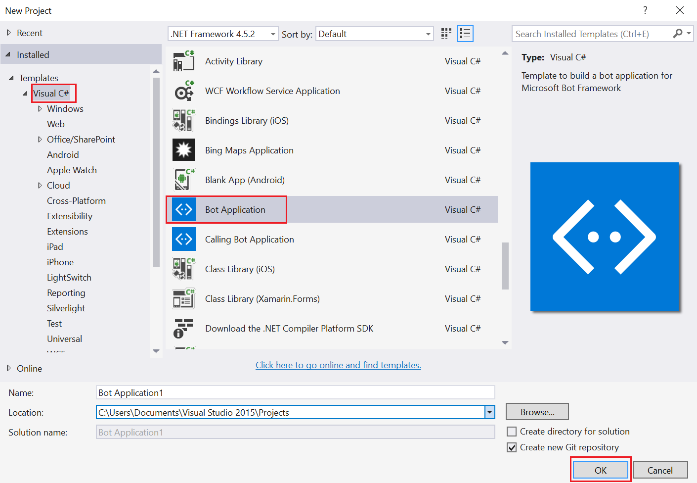This screenshot has height=483, width=697.
Task: Select the iPhone category
Action: point(60,262)
